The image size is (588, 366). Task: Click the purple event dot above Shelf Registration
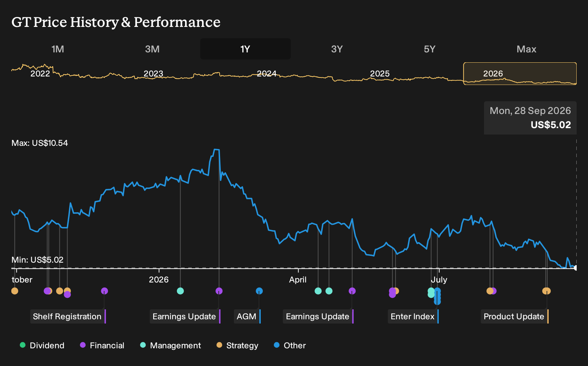(x=104, y=291)
